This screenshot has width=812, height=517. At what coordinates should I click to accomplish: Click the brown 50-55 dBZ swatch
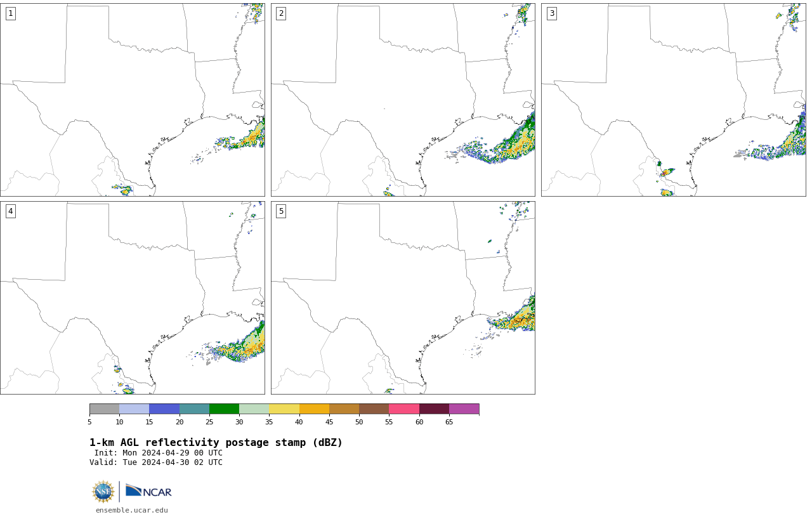[x=374, y=409]
